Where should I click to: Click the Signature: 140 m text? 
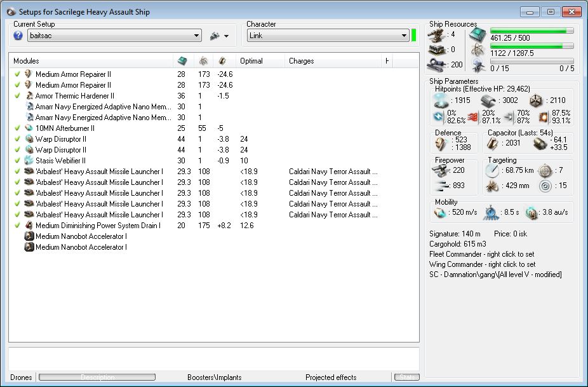click(x=455, y=234)
